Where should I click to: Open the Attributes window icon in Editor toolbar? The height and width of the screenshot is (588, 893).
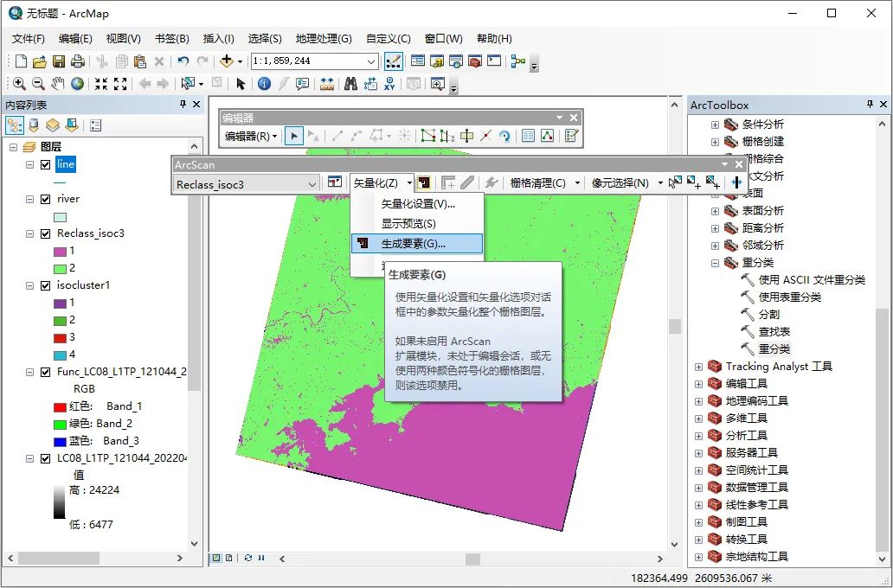pos(528,136)
